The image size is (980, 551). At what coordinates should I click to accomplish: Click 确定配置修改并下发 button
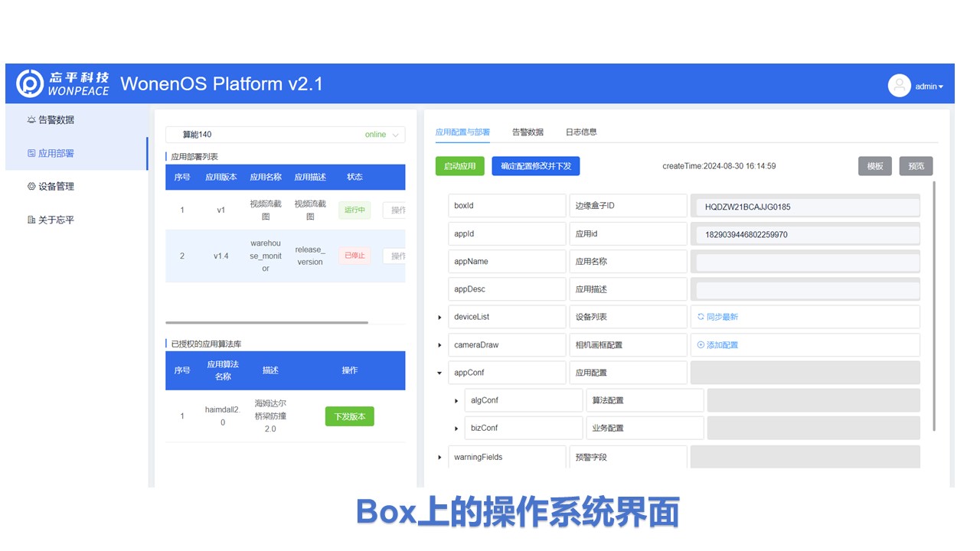click(x=536, y=166)
